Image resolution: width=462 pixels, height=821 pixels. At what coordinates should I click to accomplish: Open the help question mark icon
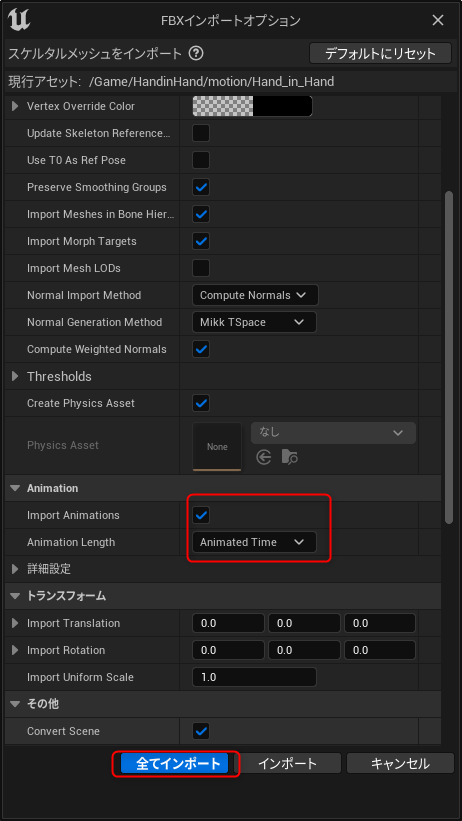196,53
